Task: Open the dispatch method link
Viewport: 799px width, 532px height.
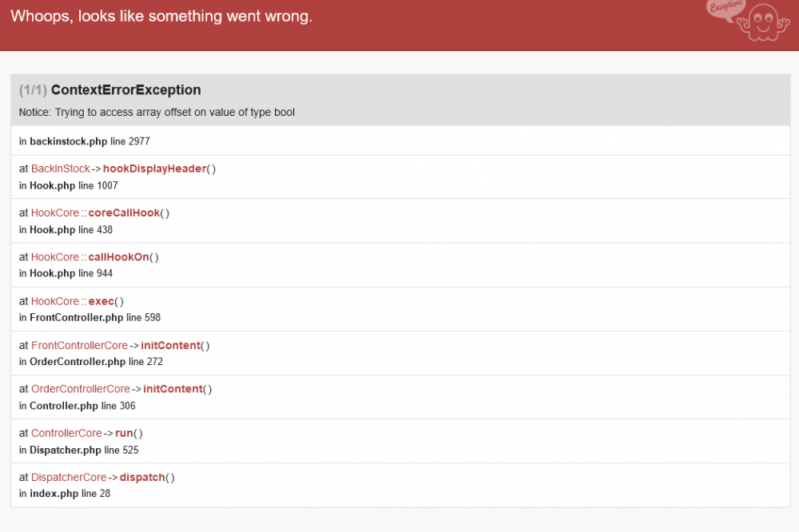Action: (x=142, y=477)
